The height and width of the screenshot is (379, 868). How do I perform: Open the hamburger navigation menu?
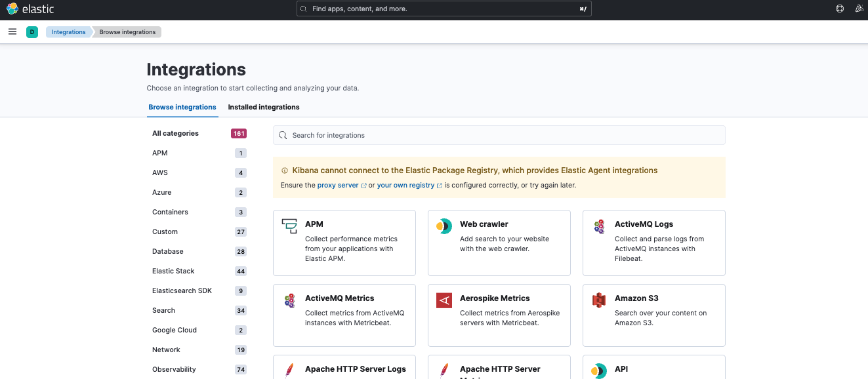click(12, 31)
